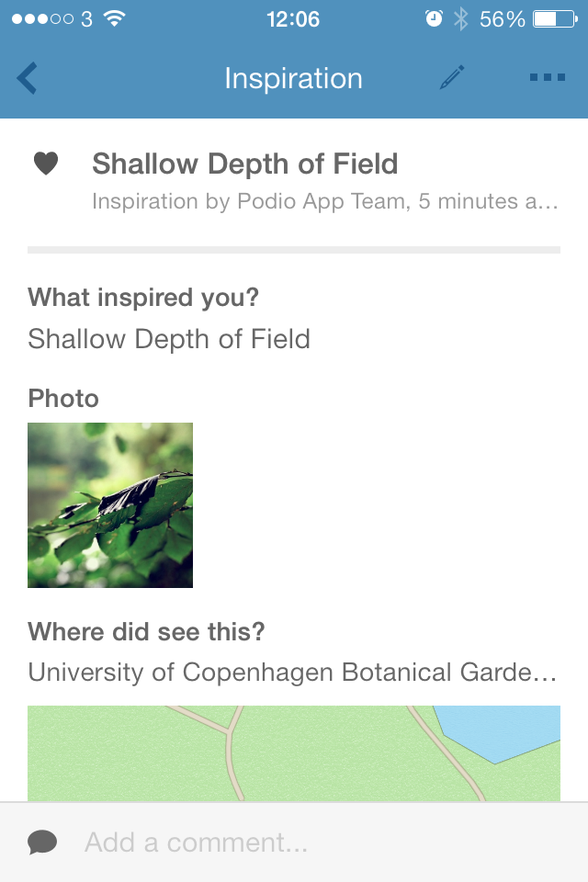
Task: Tap the cellular signal strength dots
Action: 42,18
